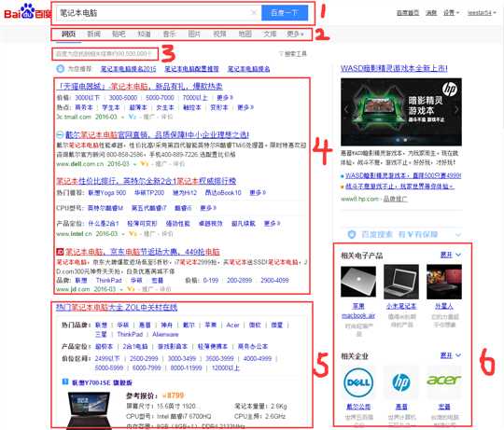Image resolution: width=504 pixels, height=430 pixels.
Task: Open suggested search 笔记本电脑配置推荐
Action: tap(191, 69)
